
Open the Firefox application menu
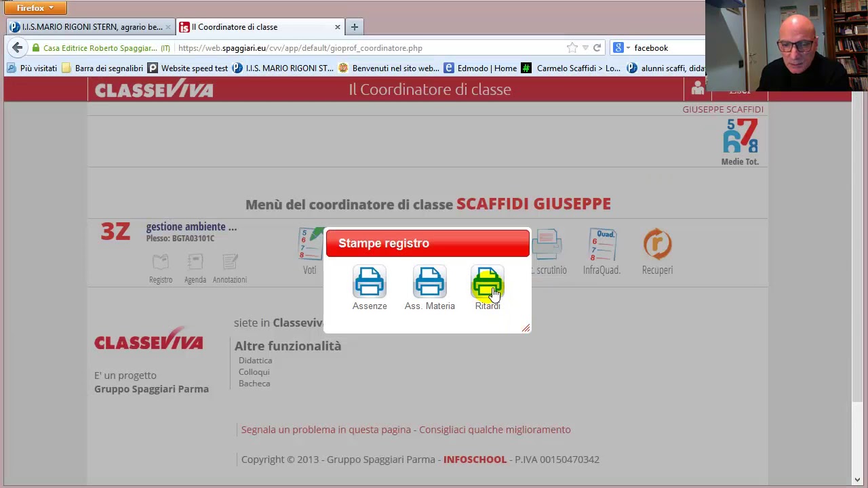point(35,8)
